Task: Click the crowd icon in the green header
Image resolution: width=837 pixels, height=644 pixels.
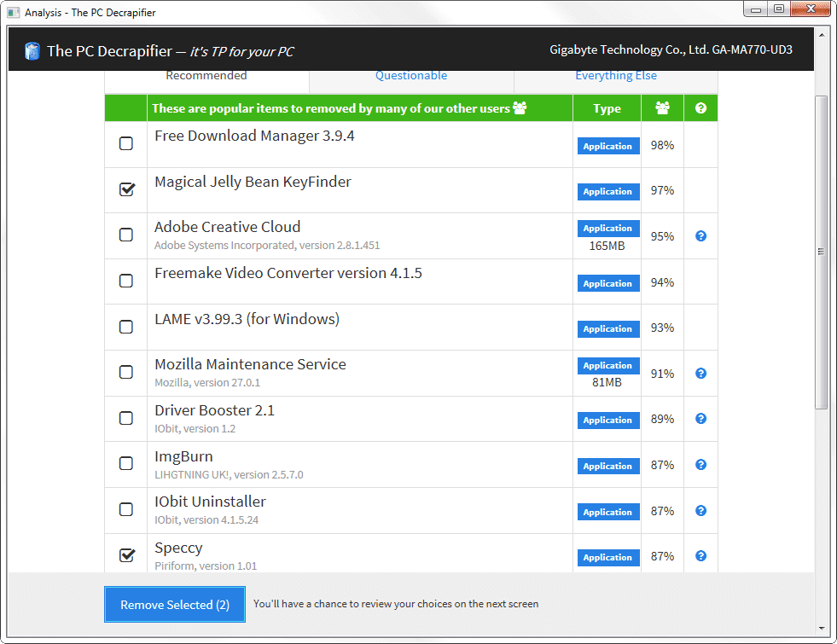Action: coord(662,107)
